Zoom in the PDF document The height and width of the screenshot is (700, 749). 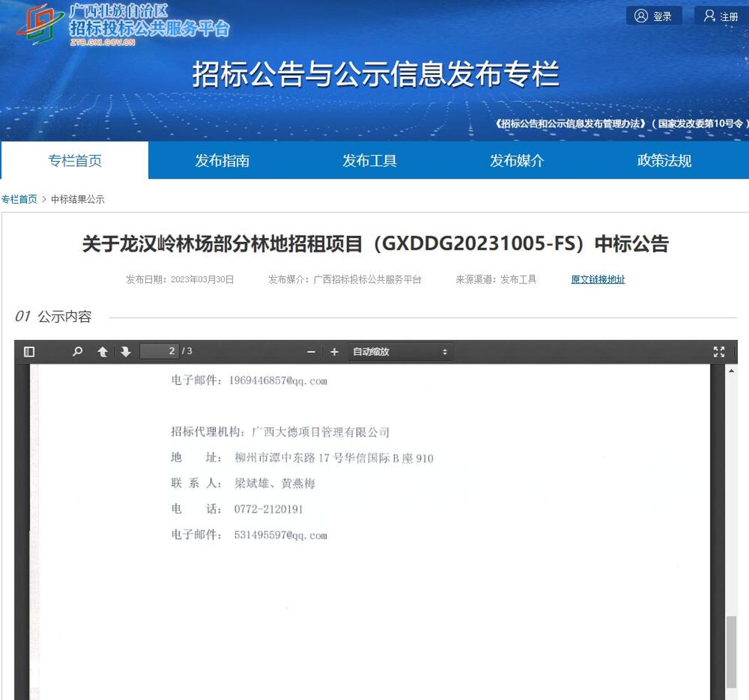click(x=334, y=352)
